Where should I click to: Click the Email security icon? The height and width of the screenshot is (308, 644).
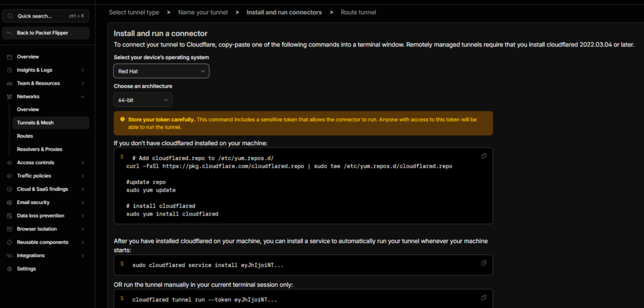pos(9,202)
